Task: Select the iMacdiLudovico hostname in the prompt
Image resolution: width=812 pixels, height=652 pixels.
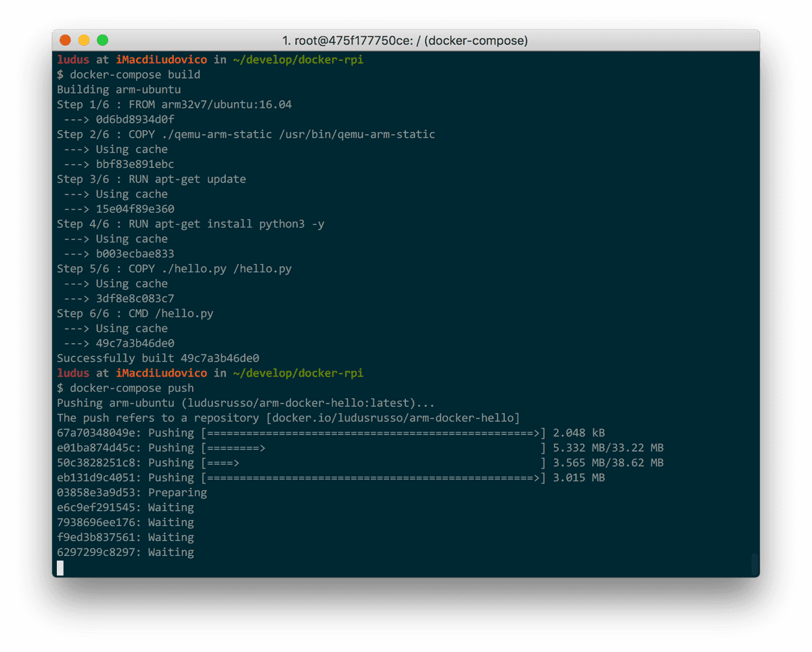Action: coord(162,60)
